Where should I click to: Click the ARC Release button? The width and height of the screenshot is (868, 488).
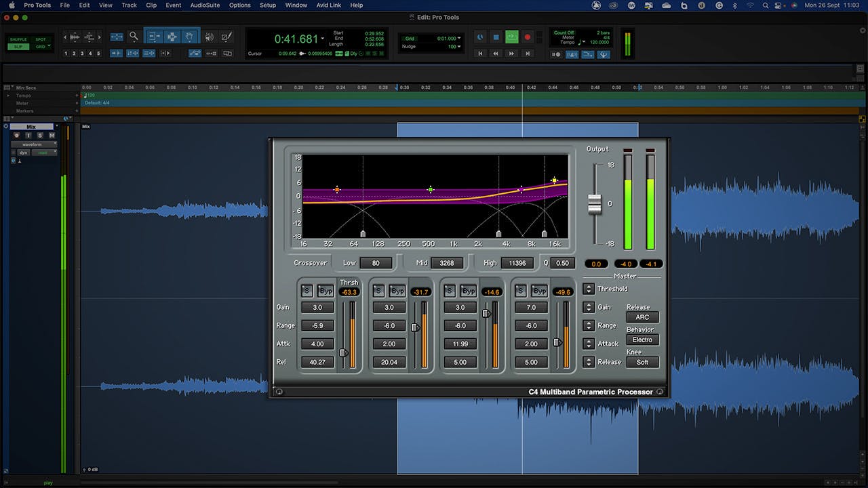click(642, 317)
